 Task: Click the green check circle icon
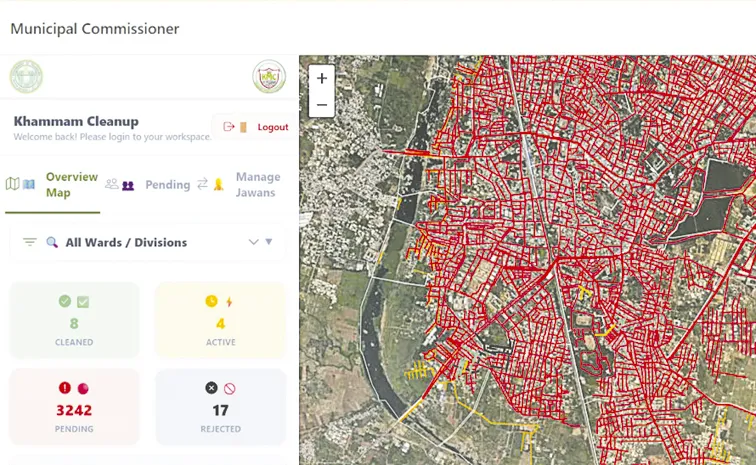[x=65, y=301]
